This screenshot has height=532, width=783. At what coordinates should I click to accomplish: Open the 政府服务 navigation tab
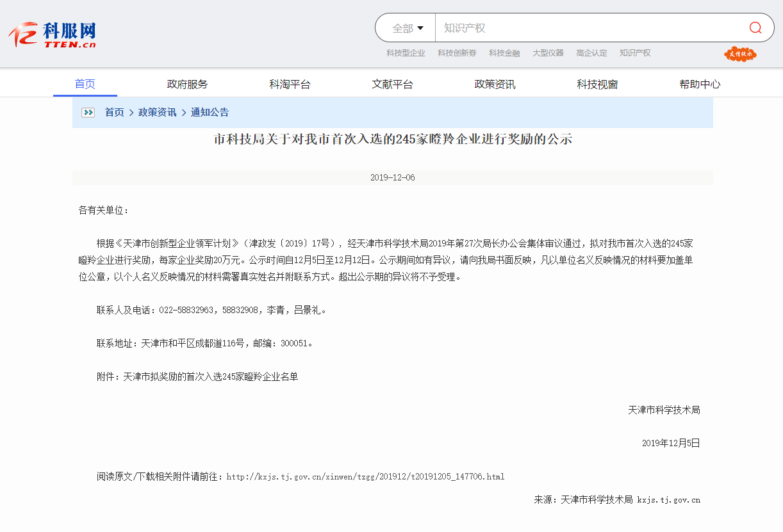[x=187, y=84]
